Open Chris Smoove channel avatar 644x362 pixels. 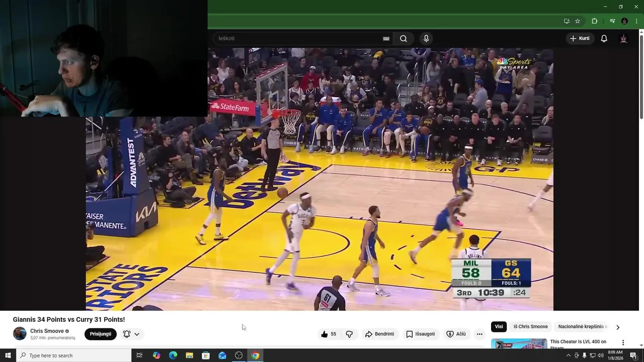tap(20, 334)
